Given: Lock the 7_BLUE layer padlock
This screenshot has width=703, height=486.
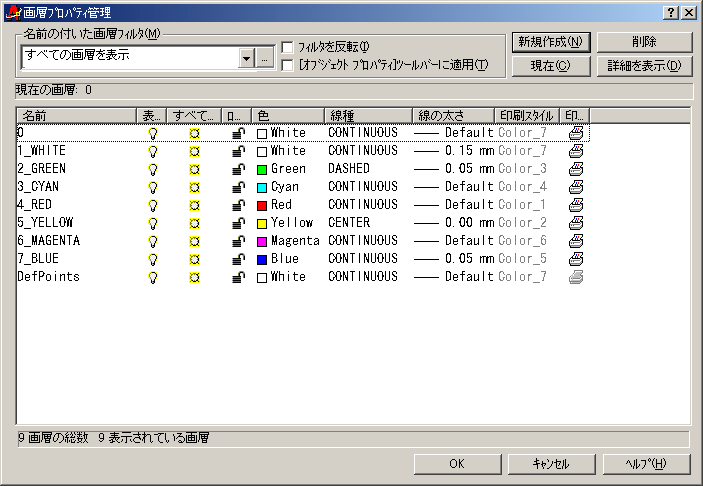Looking at the screenshot, I should point(239,259).
